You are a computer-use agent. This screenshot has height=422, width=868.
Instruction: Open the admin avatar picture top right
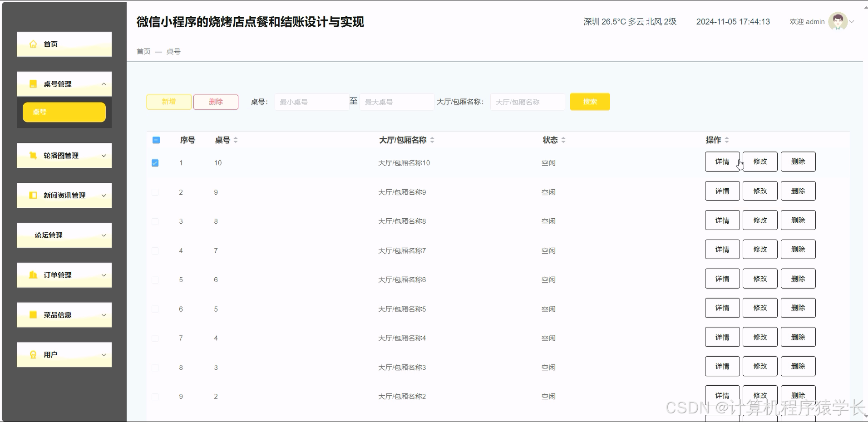838,21
